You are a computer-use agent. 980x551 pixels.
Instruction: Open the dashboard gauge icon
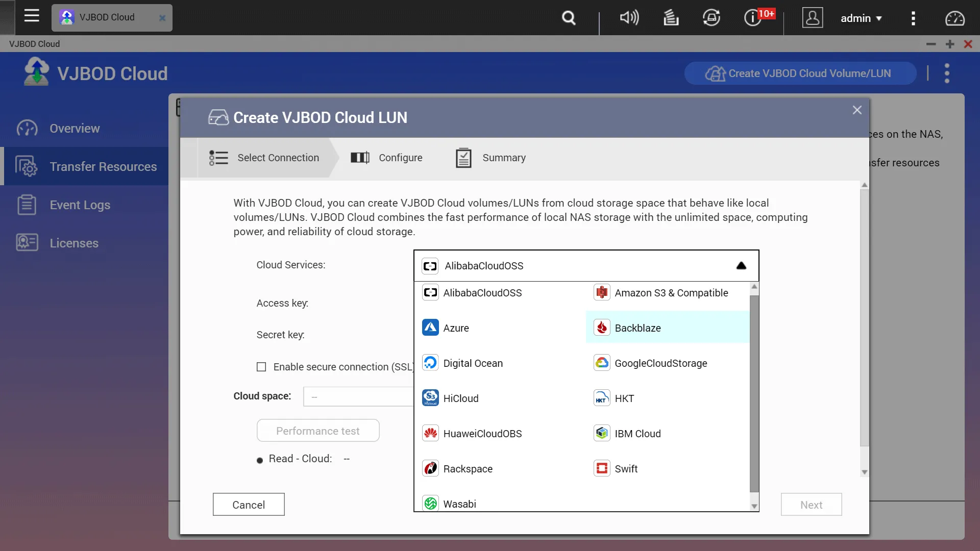(954, 18)
